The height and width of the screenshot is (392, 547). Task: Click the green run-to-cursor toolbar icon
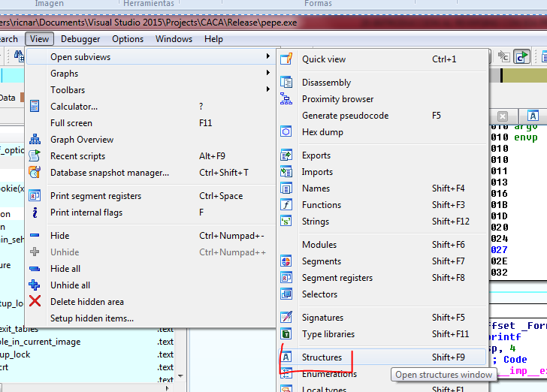tap(521, 57)
